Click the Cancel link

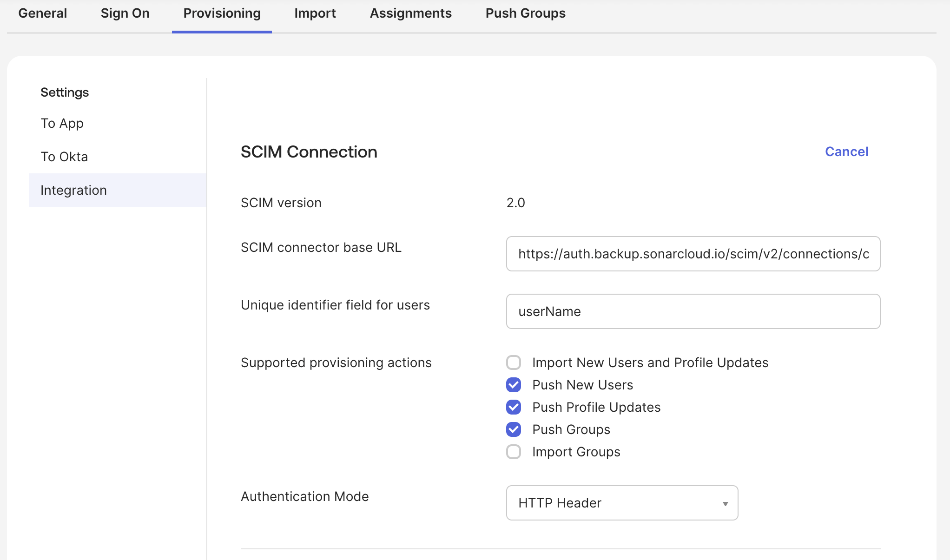pyautogui.click(x=846, y=152)
